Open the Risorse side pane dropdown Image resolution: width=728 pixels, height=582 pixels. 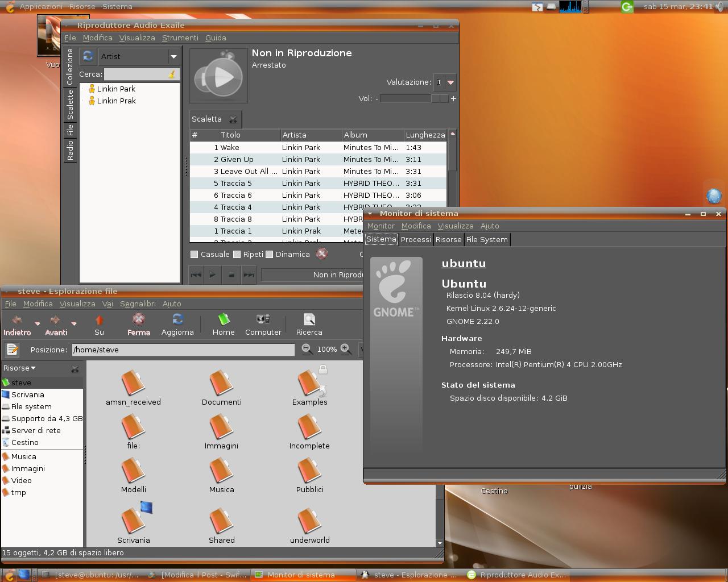coord(19,368)
